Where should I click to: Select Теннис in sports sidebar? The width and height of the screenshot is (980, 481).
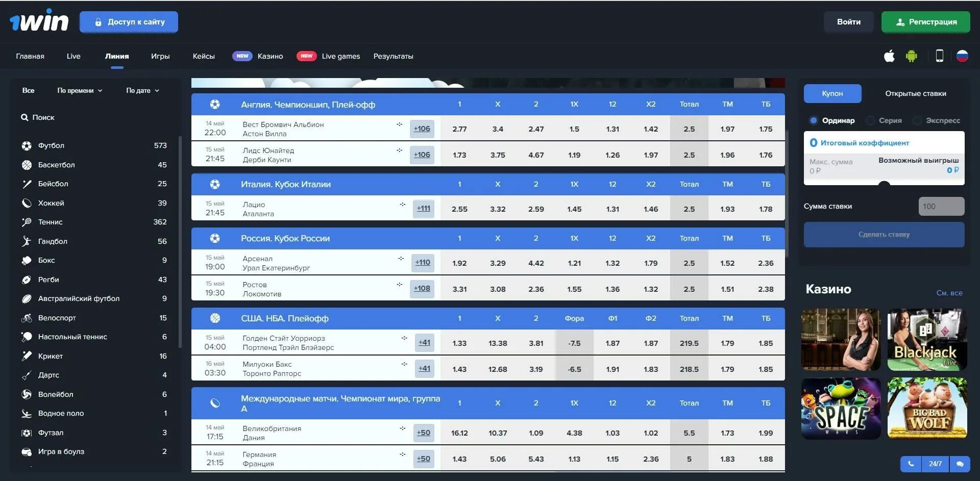[x=94, y=222]
